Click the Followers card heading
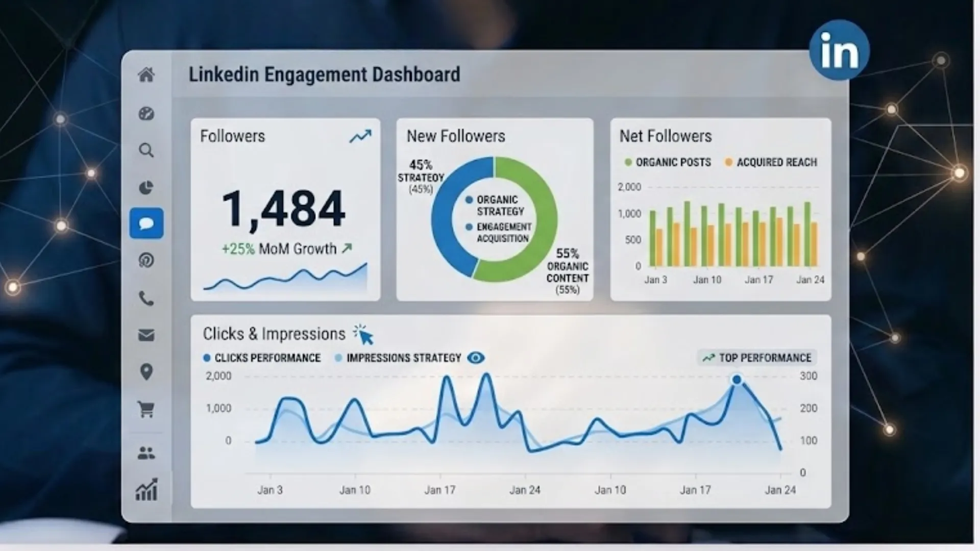980x551 pixels. click(233, 136)
